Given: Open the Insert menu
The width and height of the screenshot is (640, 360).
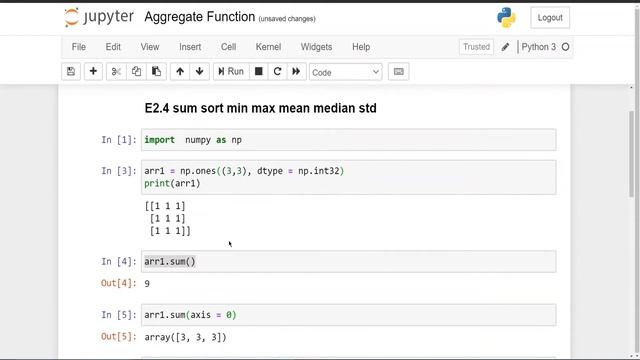Looking at the screenshot, I should (x=190, y=47).
